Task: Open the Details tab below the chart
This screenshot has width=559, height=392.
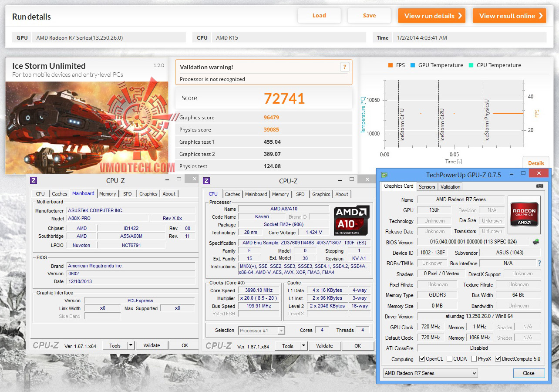Action: point(536,163)
